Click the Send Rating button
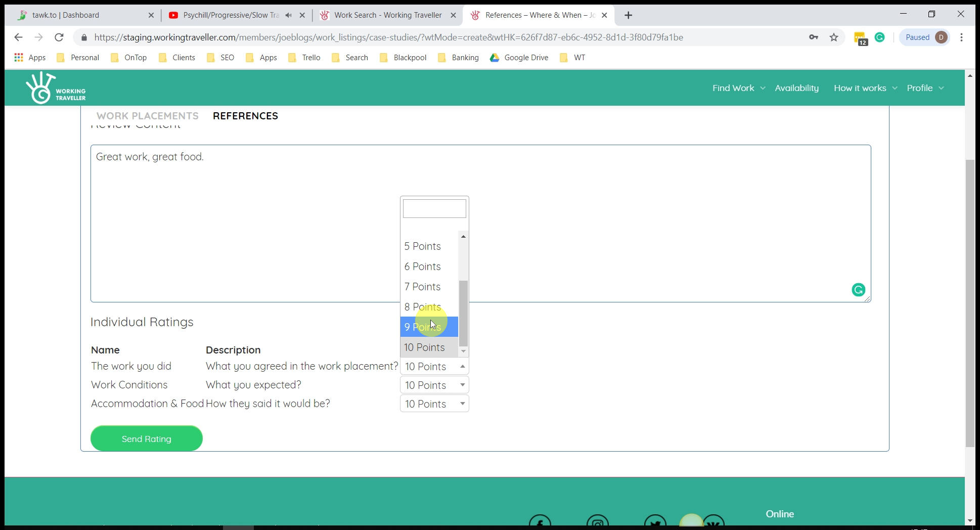Screen dimensions: 980x530 pyautogui.click(x=146, y=438)
